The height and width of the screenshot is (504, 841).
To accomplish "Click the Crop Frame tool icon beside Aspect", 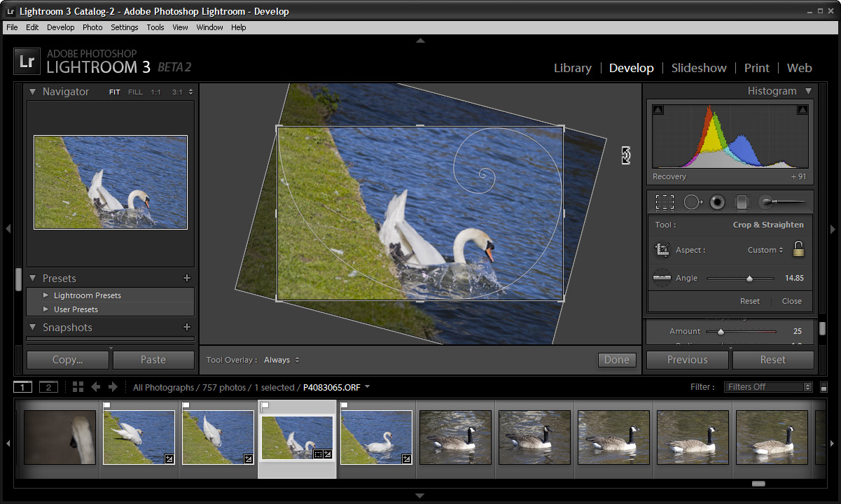I will point(662,250).
